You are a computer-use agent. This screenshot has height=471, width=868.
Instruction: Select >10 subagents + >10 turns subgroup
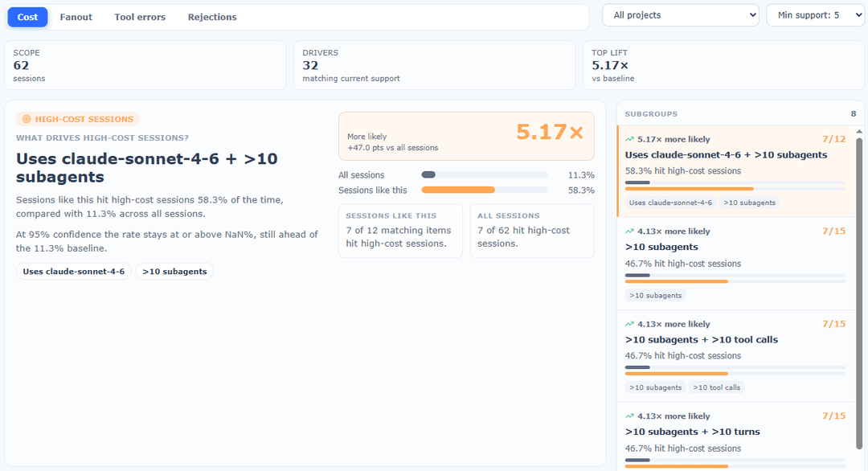click(735, 437)
